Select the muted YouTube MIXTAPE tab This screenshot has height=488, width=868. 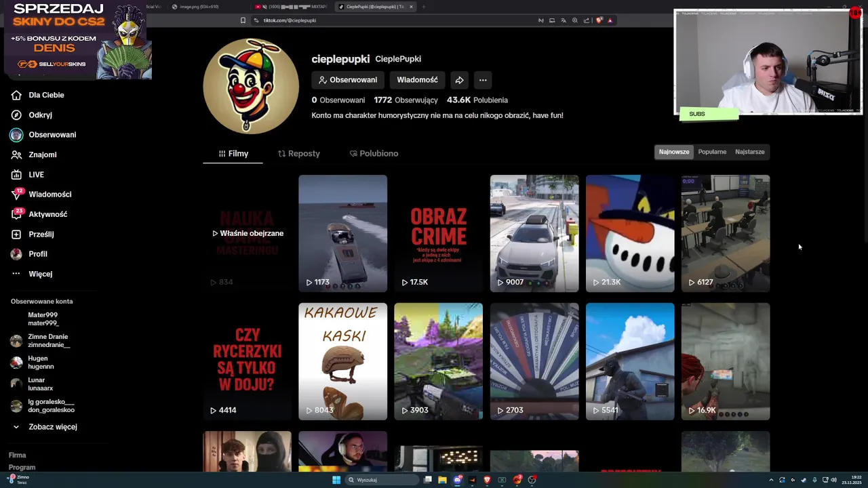tap(293, 7)
